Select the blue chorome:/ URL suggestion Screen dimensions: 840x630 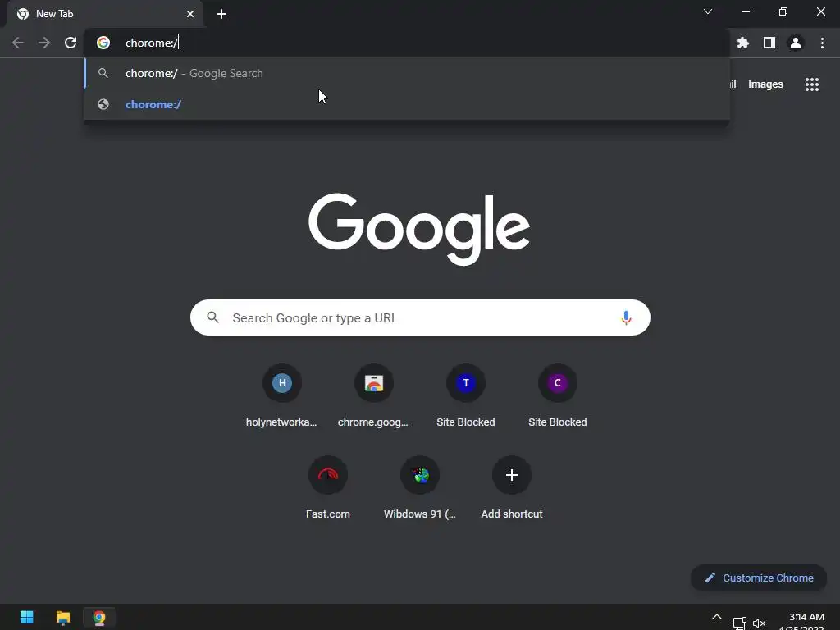[407, 104]
